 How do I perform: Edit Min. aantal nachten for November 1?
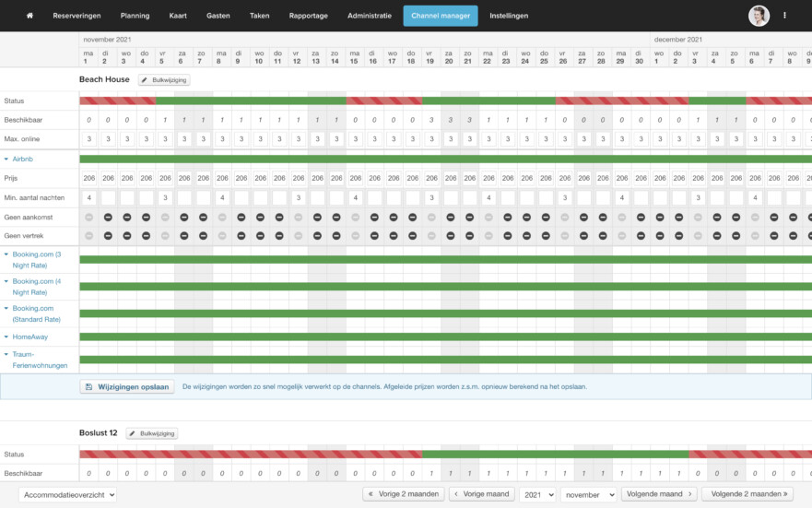tap(89, 198)
